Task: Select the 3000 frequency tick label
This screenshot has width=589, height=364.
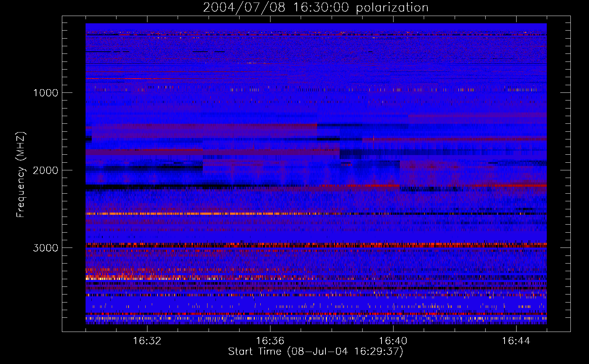Action: coord(46,248)
